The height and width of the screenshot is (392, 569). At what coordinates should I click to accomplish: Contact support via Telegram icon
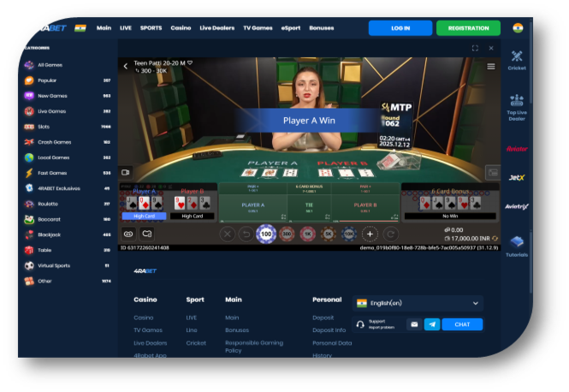point(432,324)
